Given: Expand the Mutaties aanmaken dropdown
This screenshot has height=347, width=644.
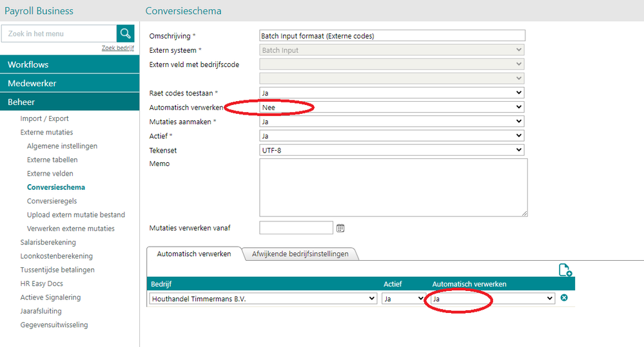Looking at the screenshot, I should tap(392, 121).
